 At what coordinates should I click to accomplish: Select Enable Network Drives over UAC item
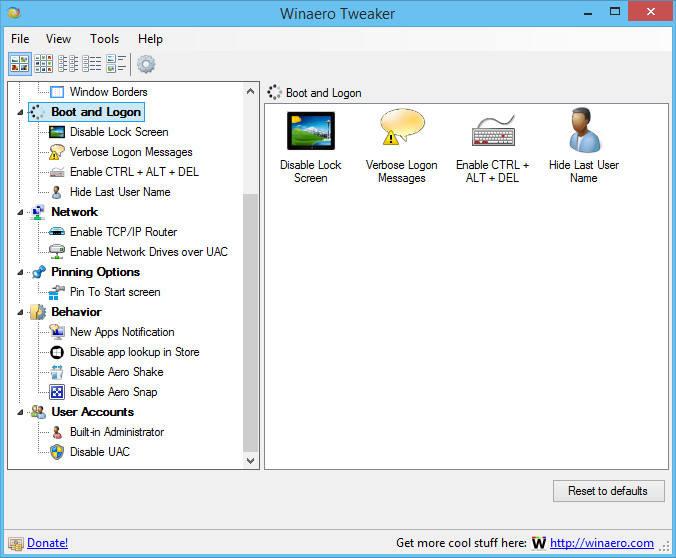click(149, 252)
